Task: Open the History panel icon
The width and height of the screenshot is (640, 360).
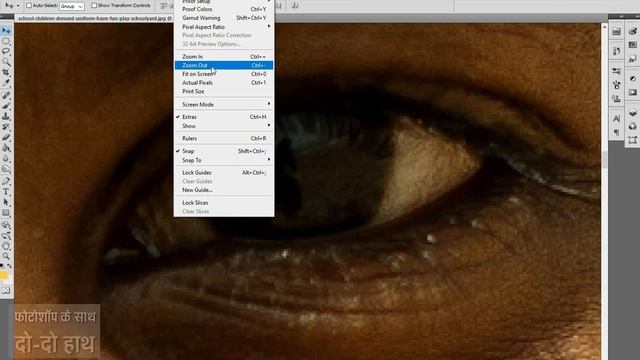Action: point(616,51)
